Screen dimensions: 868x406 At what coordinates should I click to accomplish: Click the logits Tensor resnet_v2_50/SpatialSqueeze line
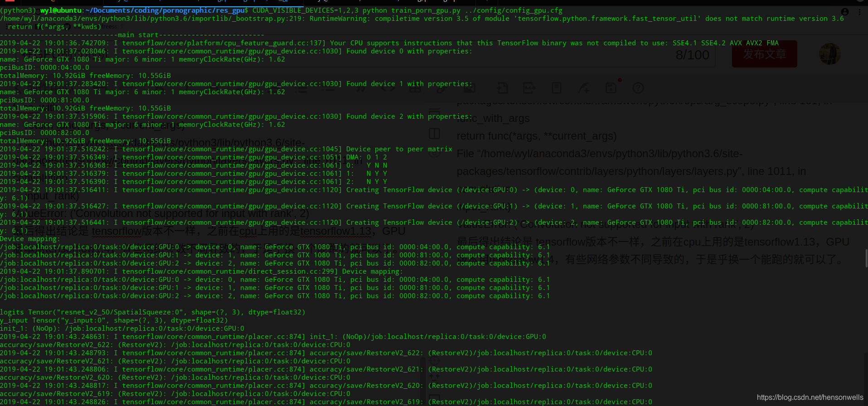[x=152, y=312]
